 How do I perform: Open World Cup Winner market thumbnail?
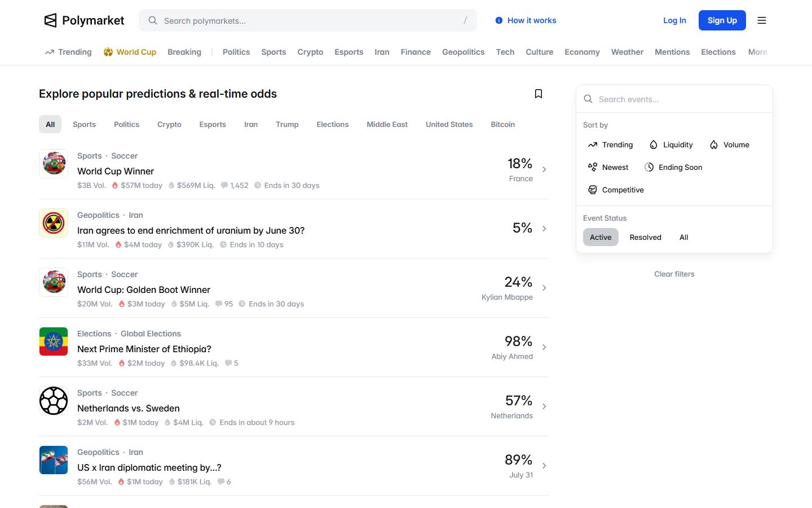point(54,164)
